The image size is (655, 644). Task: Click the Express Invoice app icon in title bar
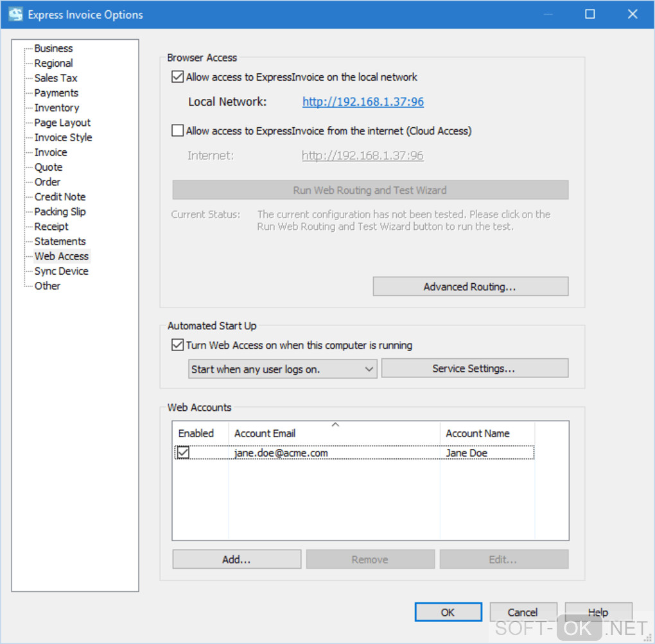pos(16,14)
